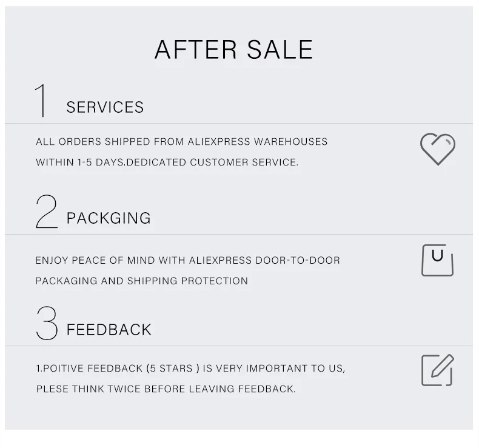Click the 'All orders shipped from AliExpress warehouses' line
The height and width of the screenshot is (448, 479).
[x=181, y=142]
